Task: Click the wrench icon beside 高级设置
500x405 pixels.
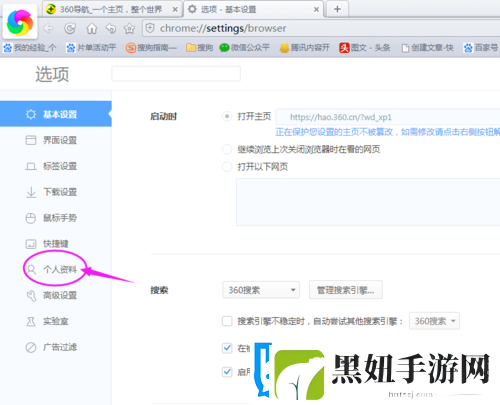Action: (x=31, y=296)
